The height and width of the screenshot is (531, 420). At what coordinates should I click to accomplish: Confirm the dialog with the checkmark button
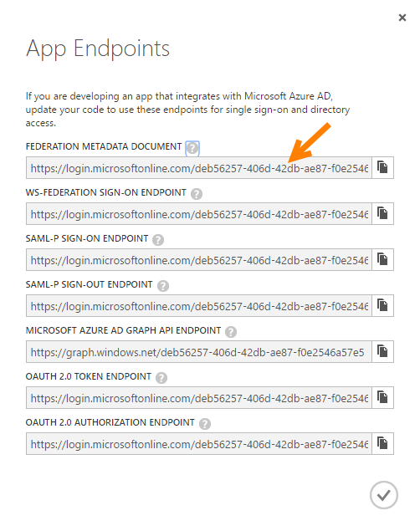(384, 495)
